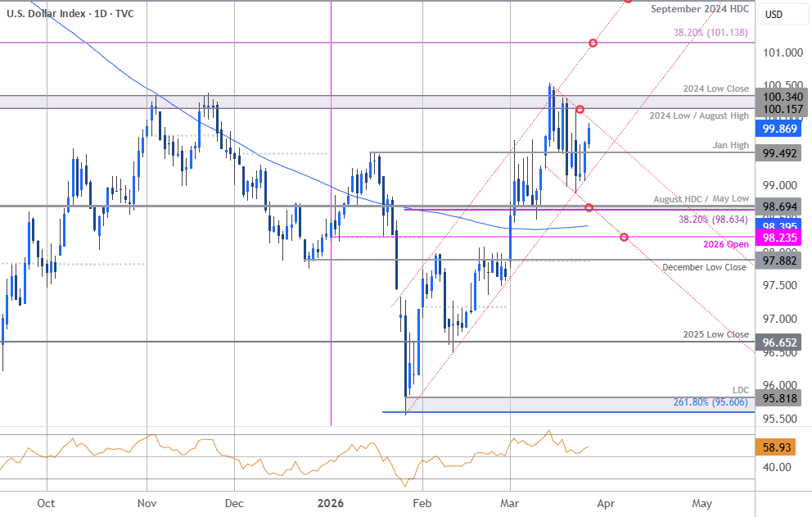Click the red anchor circle on the 101.138 line
This screenshot has width=812, height=517.
point(593,43)
